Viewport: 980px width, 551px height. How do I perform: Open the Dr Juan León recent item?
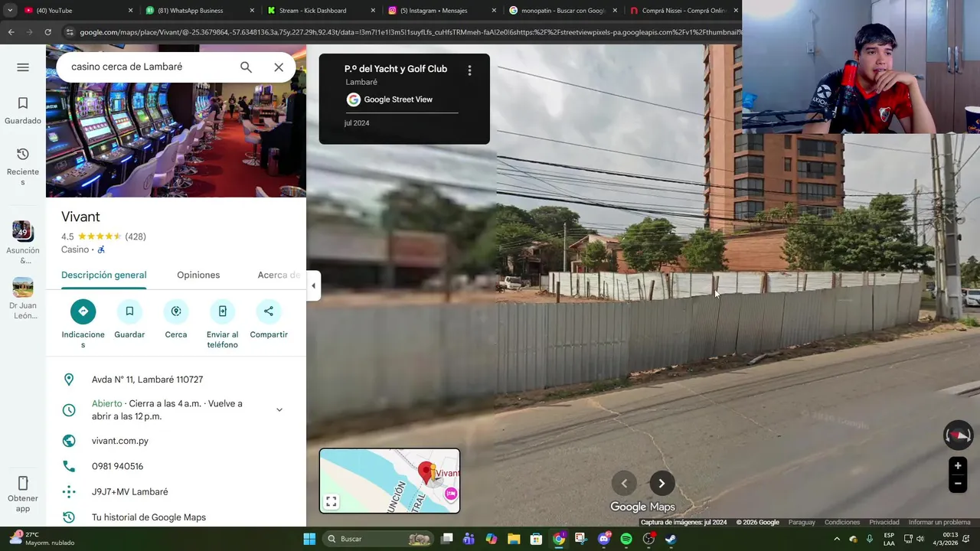click(23, 298)
